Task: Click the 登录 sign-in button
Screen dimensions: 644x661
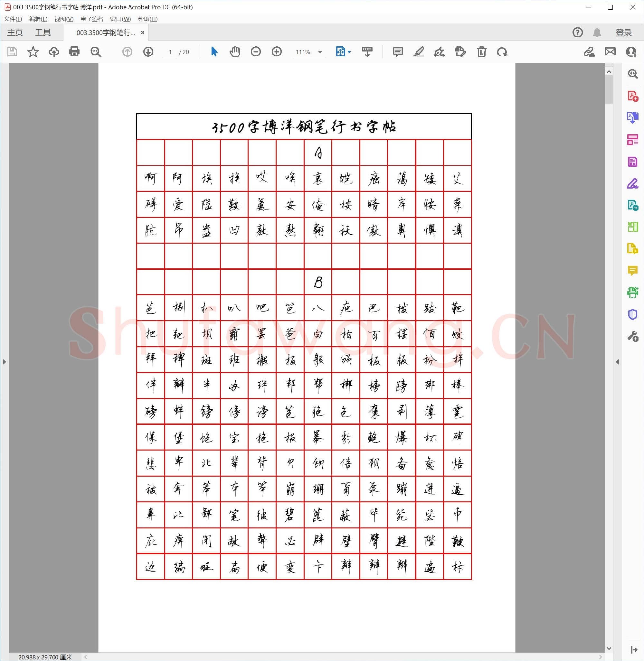Action: (x=624, y=33)
